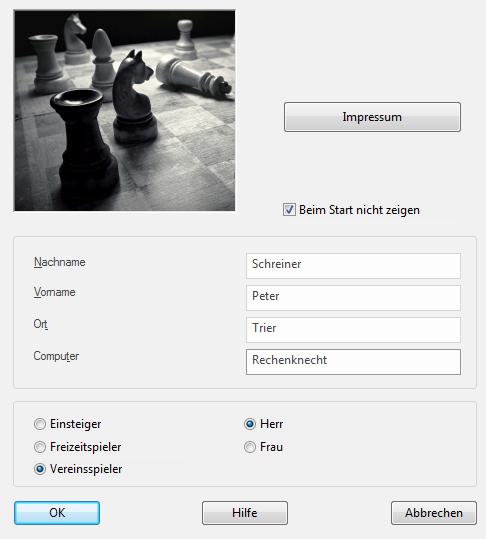486x539 pixels.
Task: Click the Vorname label
Action: (54, 292)
